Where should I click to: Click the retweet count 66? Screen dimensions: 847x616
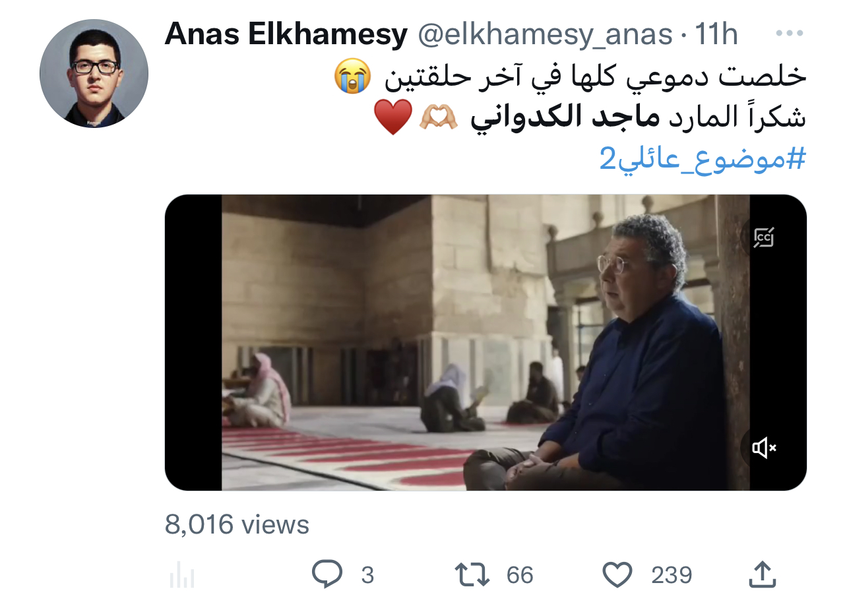[x=520, y=575]
